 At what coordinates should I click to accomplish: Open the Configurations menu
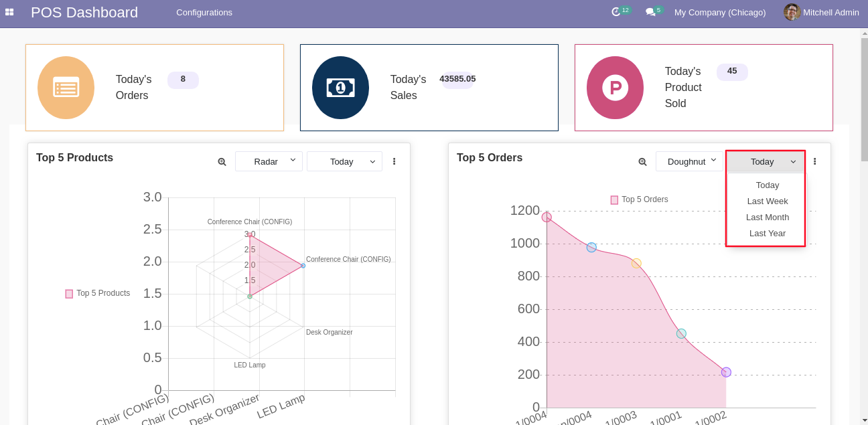pyautogui.click(x=204, y=12)
